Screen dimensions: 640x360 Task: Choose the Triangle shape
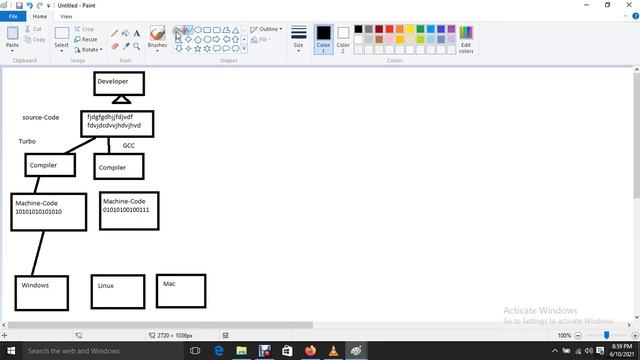236,30
